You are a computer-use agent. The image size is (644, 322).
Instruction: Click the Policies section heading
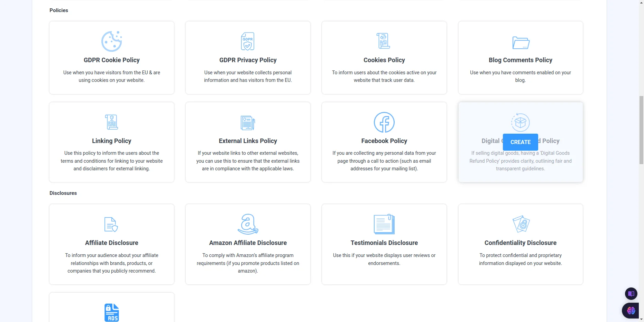pos(59,10)
